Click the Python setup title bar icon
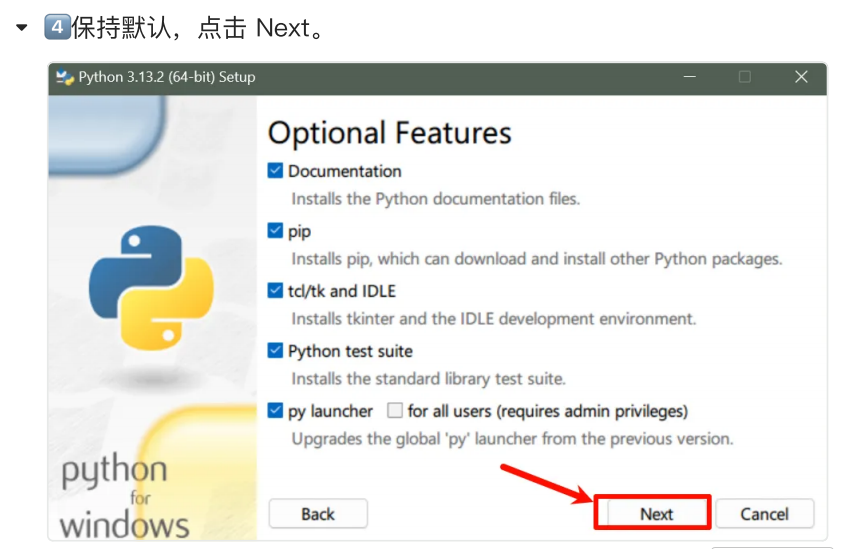 (65, 77)
